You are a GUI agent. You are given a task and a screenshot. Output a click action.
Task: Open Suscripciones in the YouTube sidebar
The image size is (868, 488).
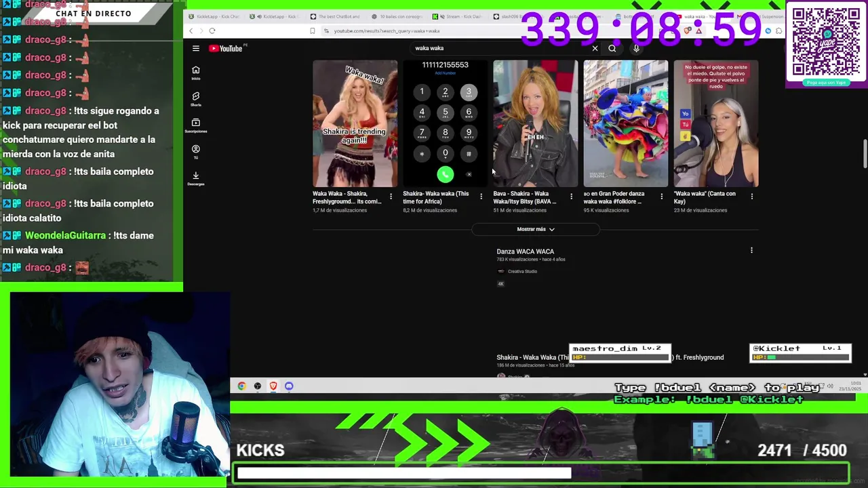pos(195,125)
